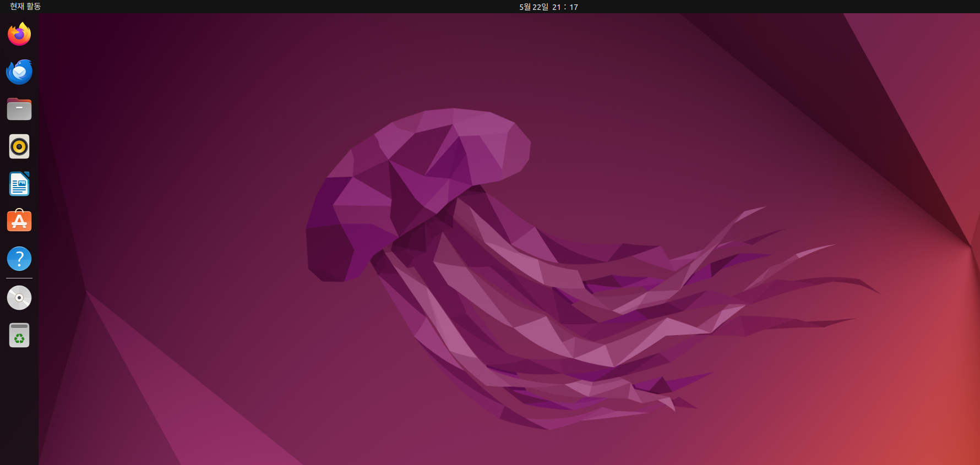Open the clock showing 5월 22일 21:17
980x465 pixels.
tap(548, 7)
